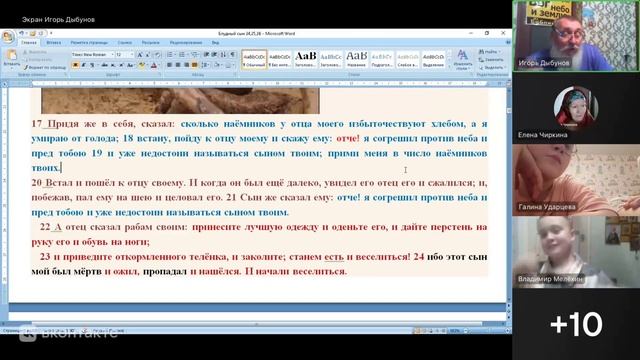Viewport: 640px width, 360px height.
Task: Click the Numbering list icon
Action: pyautogui.click(x=182, y=54)
